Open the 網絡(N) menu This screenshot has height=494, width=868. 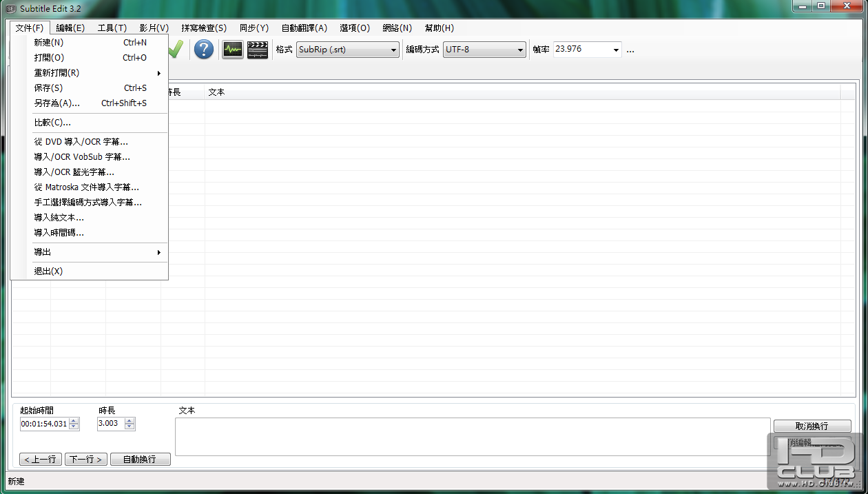[397, 28]
